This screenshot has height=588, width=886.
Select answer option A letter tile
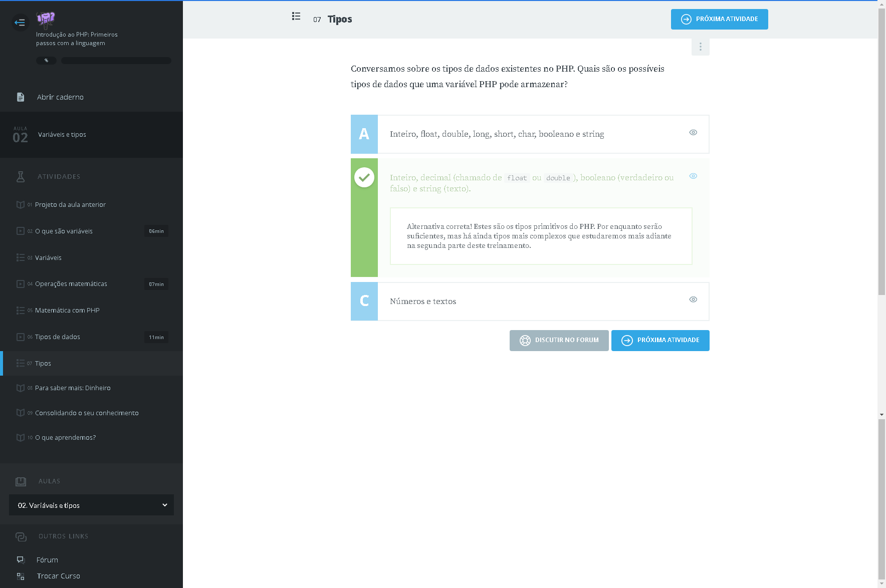(364, 134)
